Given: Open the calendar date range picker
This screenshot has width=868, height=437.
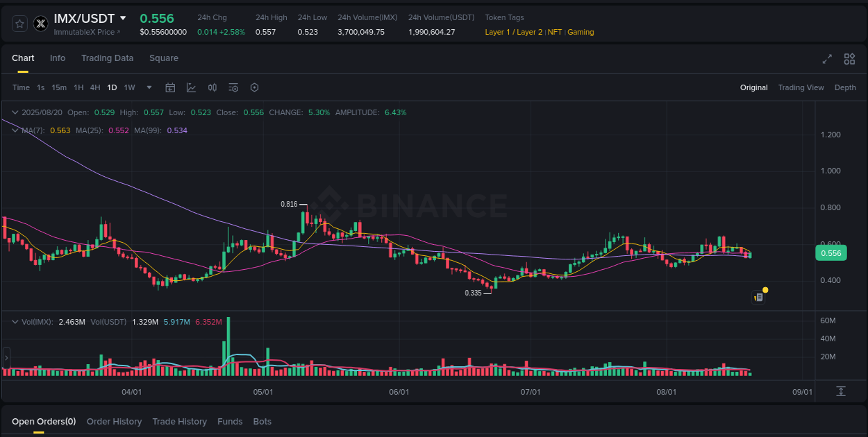Looking at the screenshot, I should coord(170,87).
